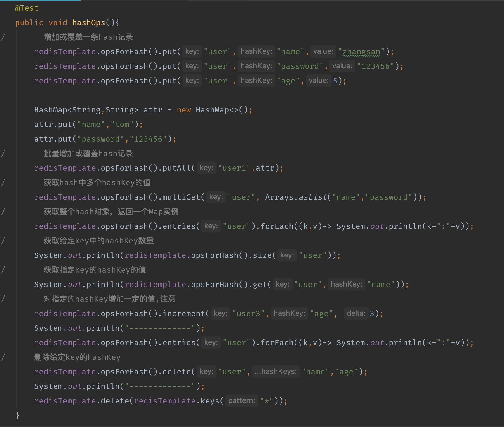Click the get method in the println line

point(260,285)
